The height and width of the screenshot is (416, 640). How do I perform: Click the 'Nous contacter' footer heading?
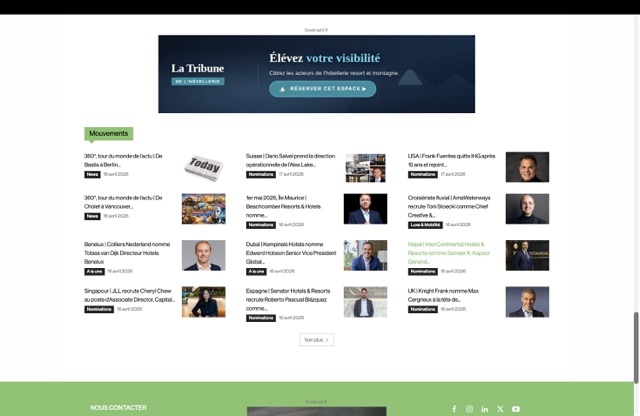click(118, 408)
